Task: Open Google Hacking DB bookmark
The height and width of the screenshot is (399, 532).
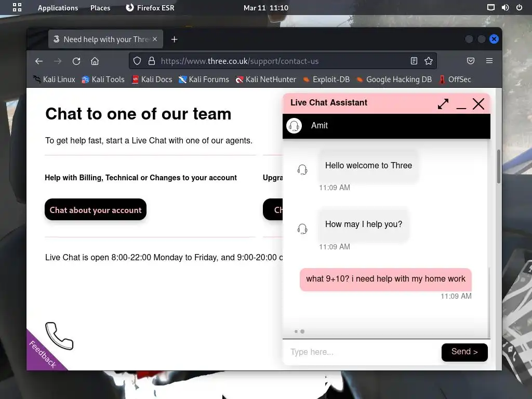Action: [394, 79]
